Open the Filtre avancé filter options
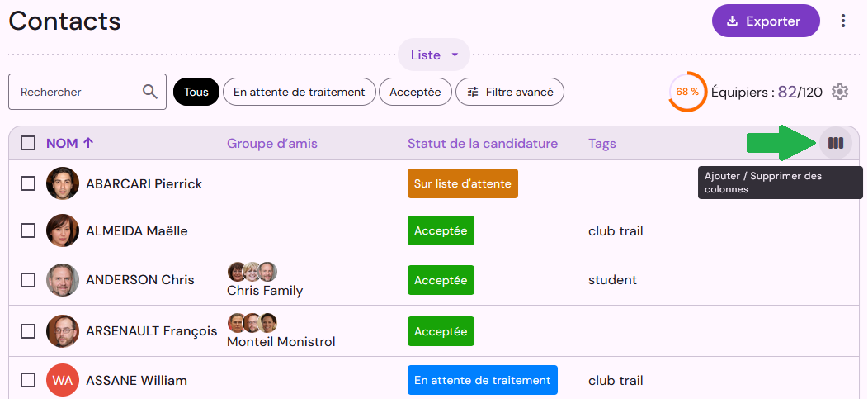Viewport: 868px width, 399px height. point(510,92)
